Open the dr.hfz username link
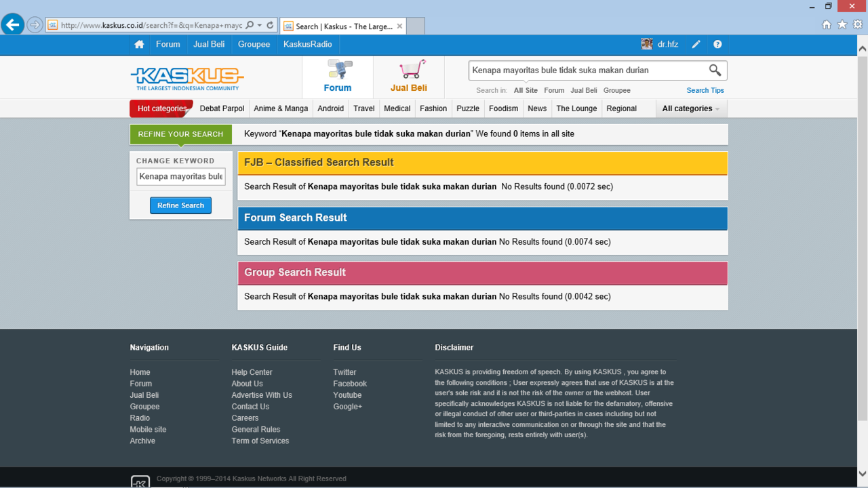The image size is (868, 488). click(x=668, y=44)
